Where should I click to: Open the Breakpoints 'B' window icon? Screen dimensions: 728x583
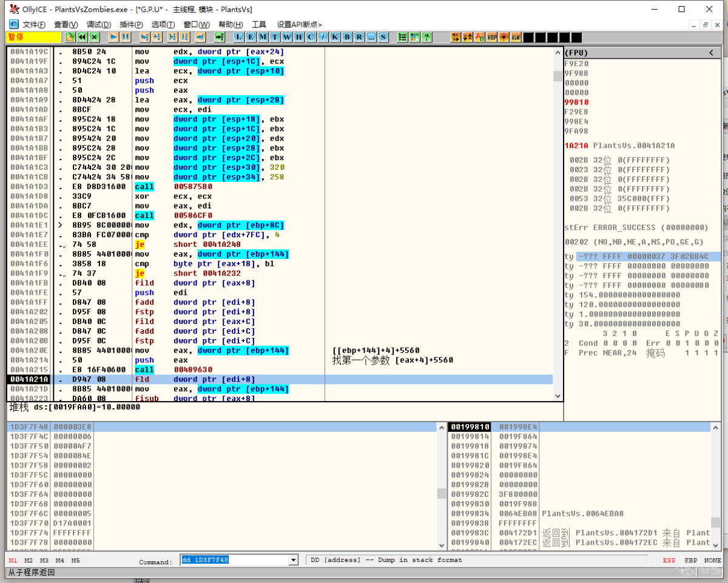point(347,37)
